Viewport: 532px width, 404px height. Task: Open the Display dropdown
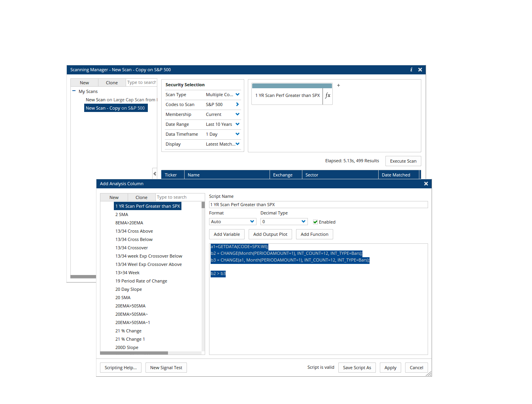[223, 144]
